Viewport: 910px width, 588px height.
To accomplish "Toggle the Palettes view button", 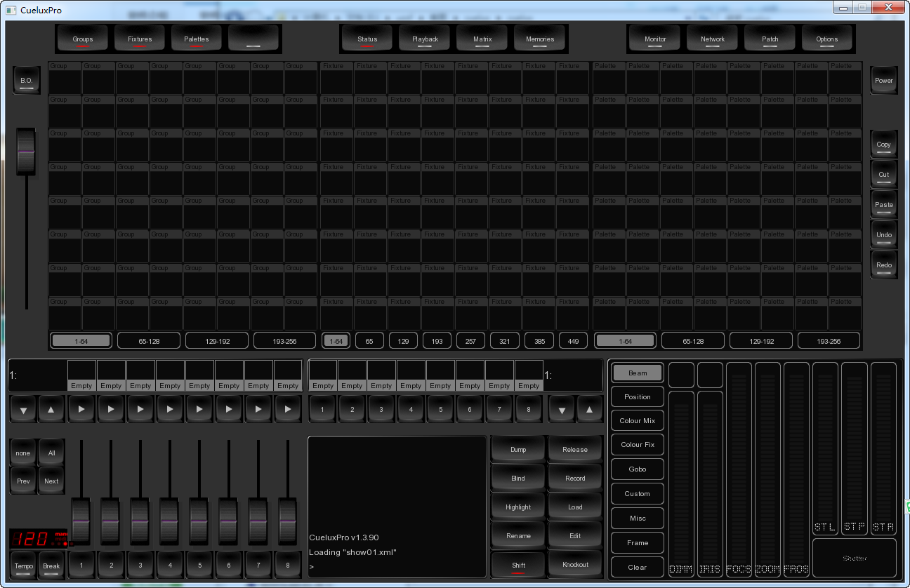I will click(x=197, y=39).
